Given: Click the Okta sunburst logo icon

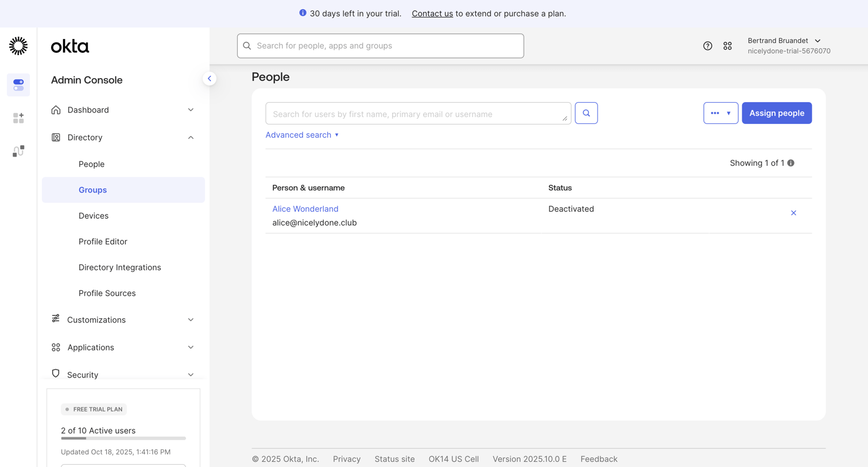Looking at the screenshot, I should 18,46.
